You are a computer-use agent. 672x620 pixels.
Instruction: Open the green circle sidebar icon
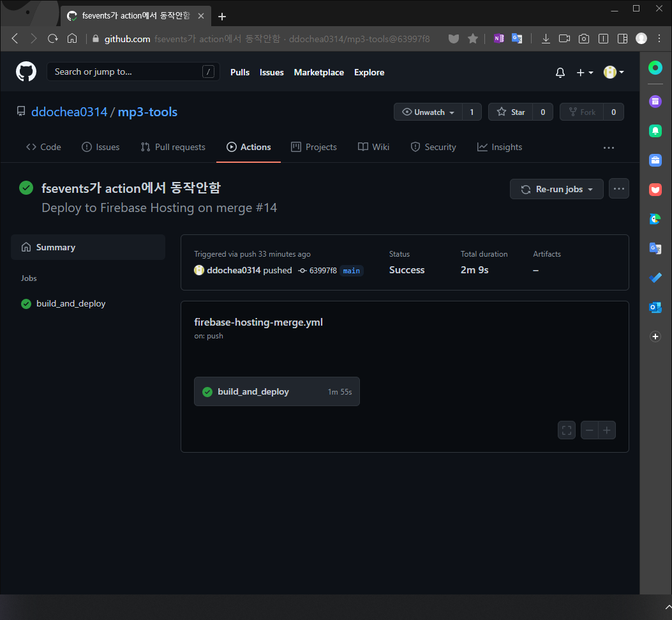[655, 68]
